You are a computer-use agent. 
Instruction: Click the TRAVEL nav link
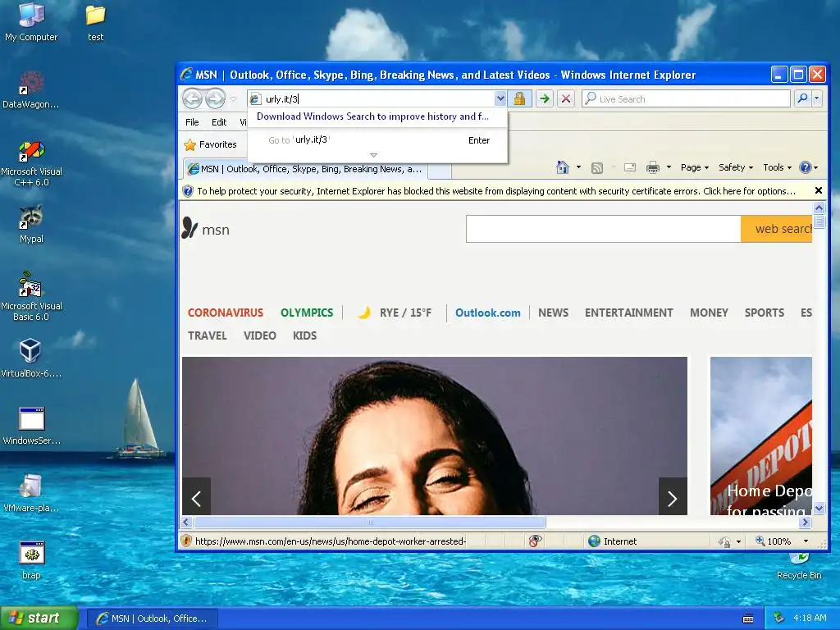[x=208, y=336]
